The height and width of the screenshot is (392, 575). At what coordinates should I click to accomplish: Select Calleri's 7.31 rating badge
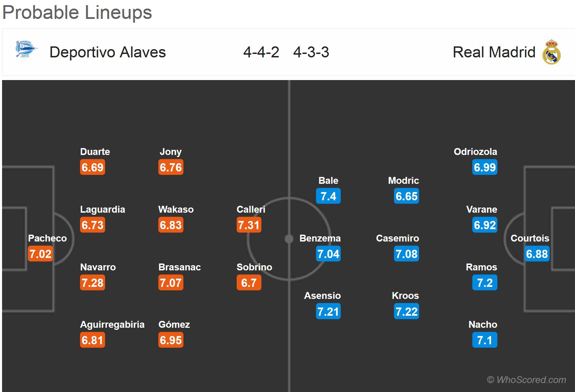[249, 225]
